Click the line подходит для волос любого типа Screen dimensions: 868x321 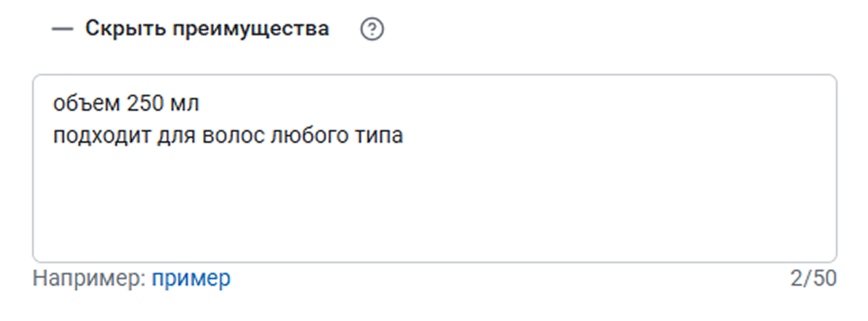(x=228, y=136)
